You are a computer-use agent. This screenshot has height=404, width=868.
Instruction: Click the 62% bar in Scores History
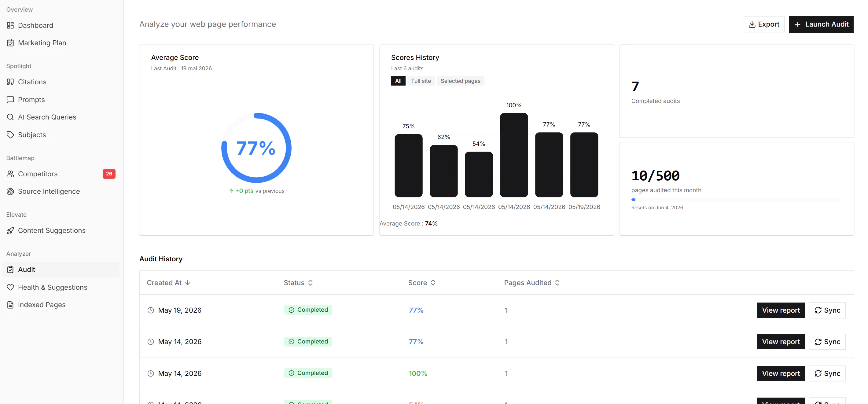444,171
